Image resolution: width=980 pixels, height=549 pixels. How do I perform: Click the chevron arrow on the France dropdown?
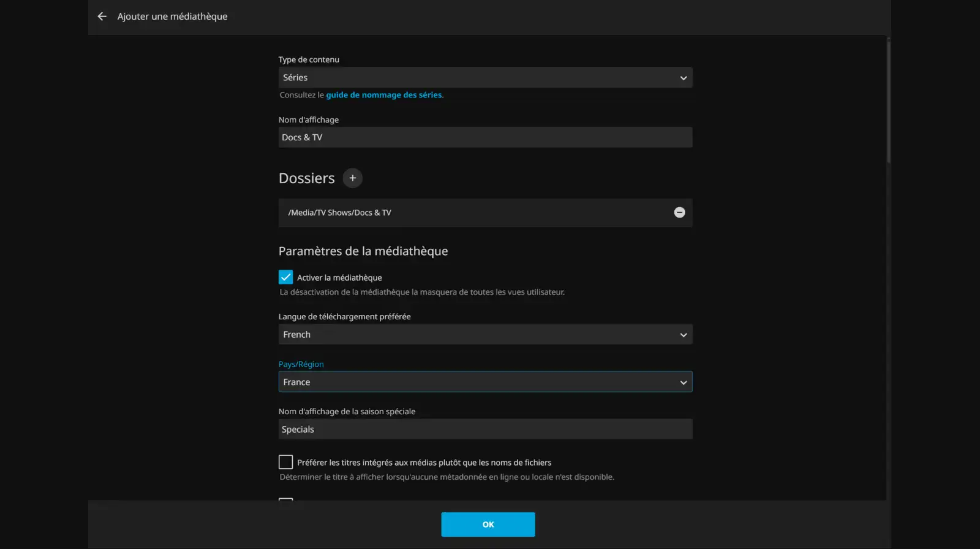point(683,382)
